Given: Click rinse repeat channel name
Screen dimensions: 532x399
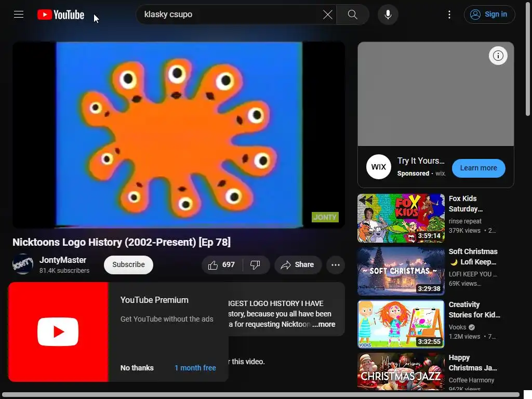Looking at the screenshot, I should [465, 221].
